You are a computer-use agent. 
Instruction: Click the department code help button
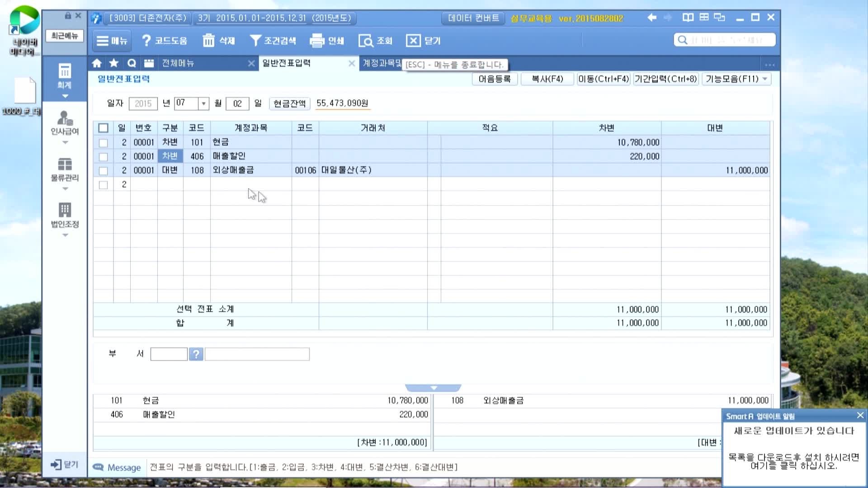[x=196, y=354]
